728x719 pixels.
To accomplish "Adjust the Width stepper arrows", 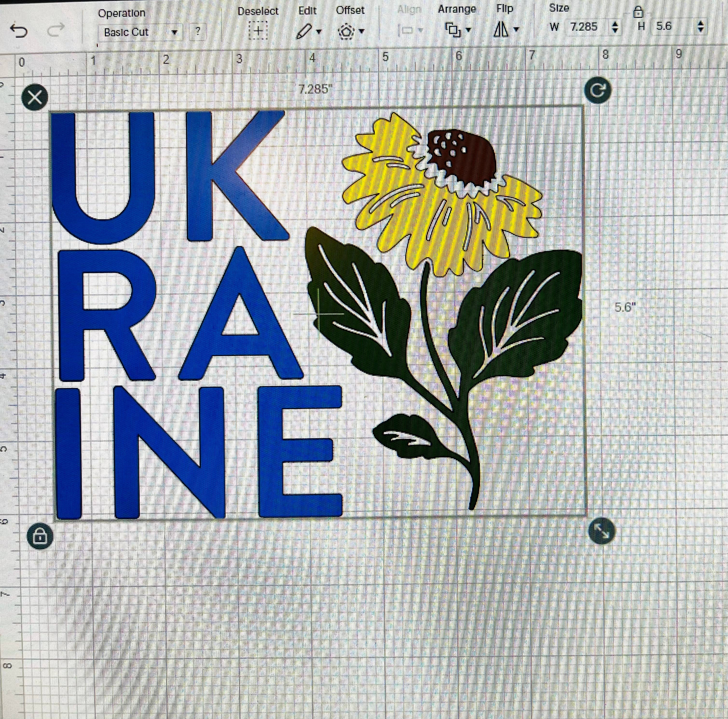I will pyautogui.click(x=615, y=27).
